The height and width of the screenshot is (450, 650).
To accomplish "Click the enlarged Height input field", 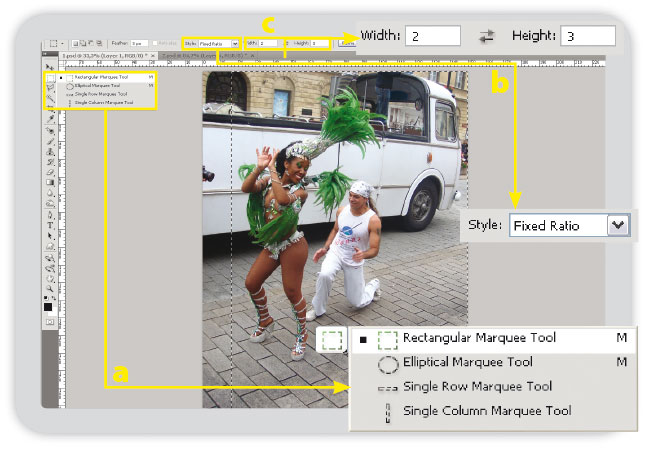I will (580, 36).
